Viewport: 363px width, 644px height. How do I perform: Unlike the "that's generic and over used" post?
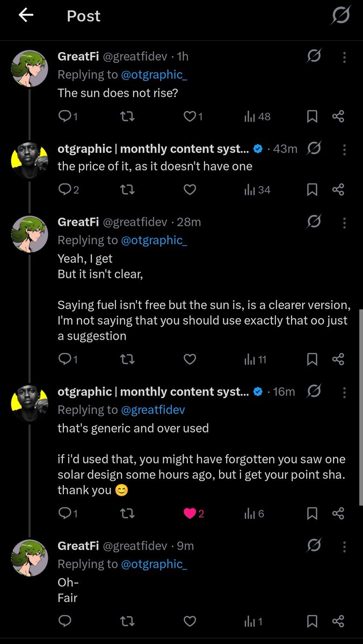(x=190, y=514)
